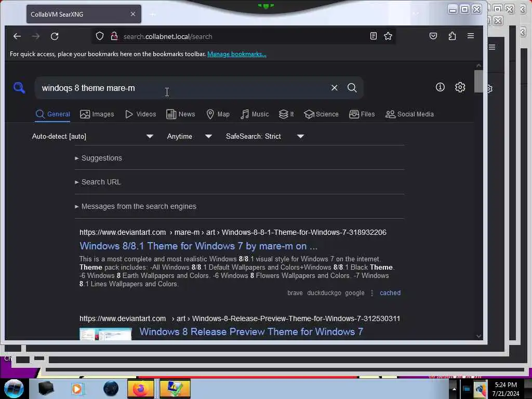Switch to the It category
Image resolution: width=532 pixels, height=399 pixels.
point(286,114)
